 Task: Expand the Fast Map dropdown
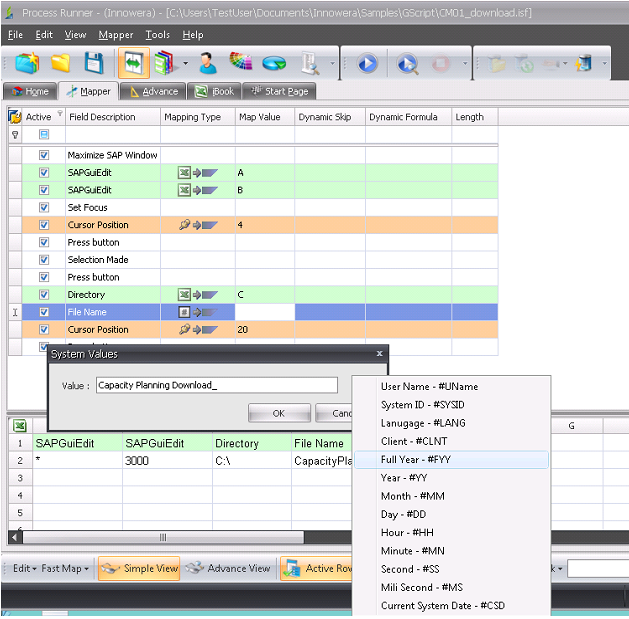[x=65, y=569]
